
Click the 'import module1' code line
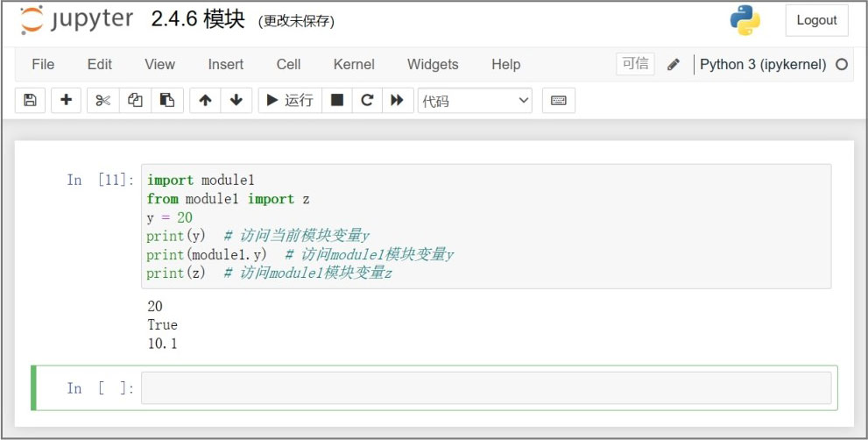[201, 180]
